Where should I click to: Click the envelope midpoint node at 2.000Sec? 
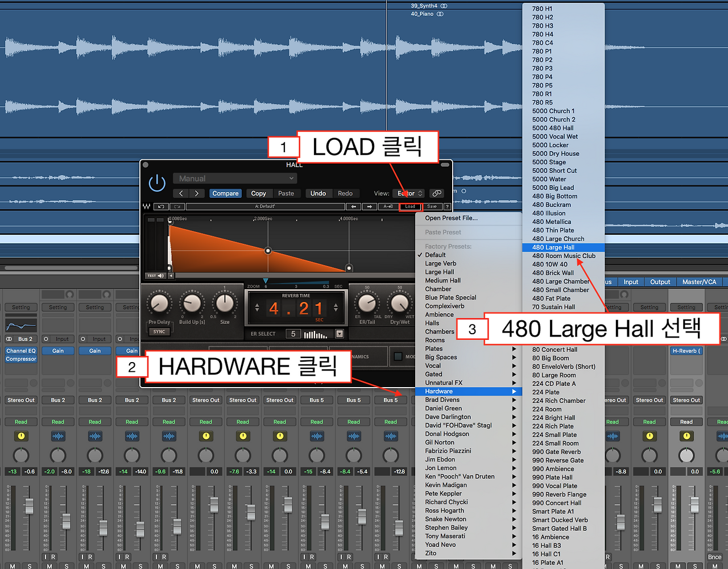268,251
